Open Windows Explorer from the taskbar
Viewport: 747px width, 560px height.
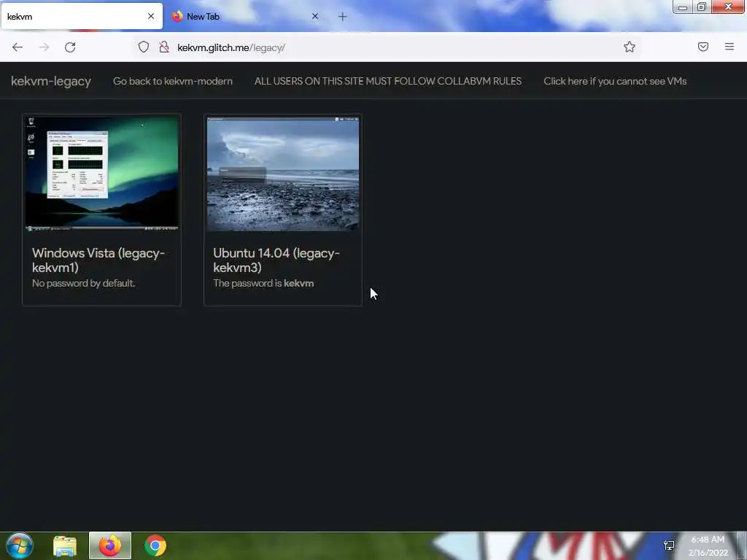(x=65, y=546)
